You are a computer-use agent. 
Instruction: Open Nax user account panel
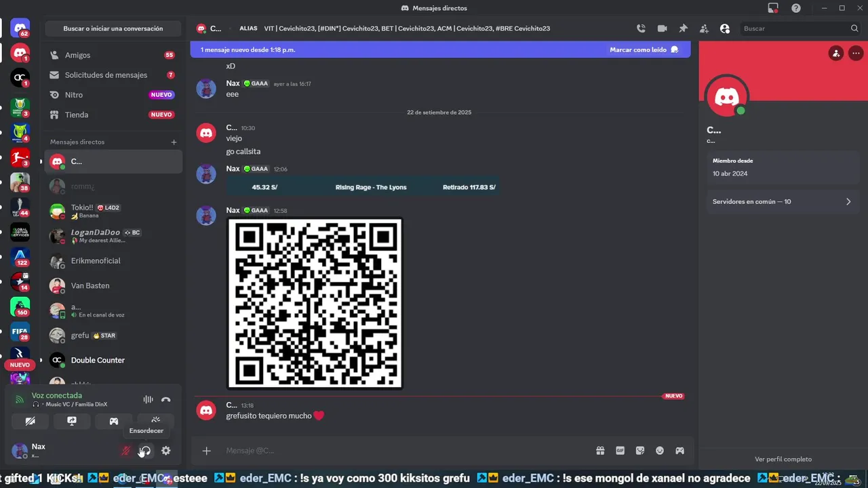click(x=61, y=451)
